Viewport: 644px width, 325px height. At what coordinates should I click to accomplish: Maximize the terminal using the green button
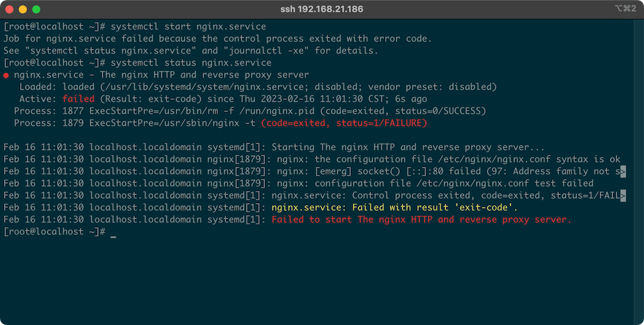tap(36, 10)
